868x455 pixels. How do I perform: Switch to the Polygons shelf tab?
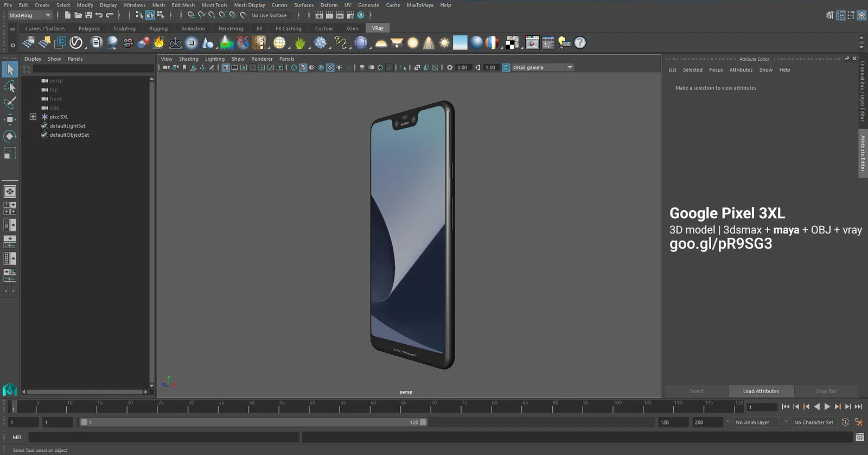(x=89, y=28)
